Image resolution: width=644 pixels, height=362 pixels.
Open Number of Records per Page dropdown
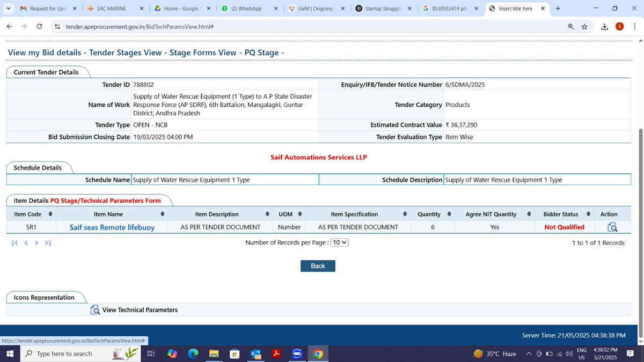click(339, 242)
